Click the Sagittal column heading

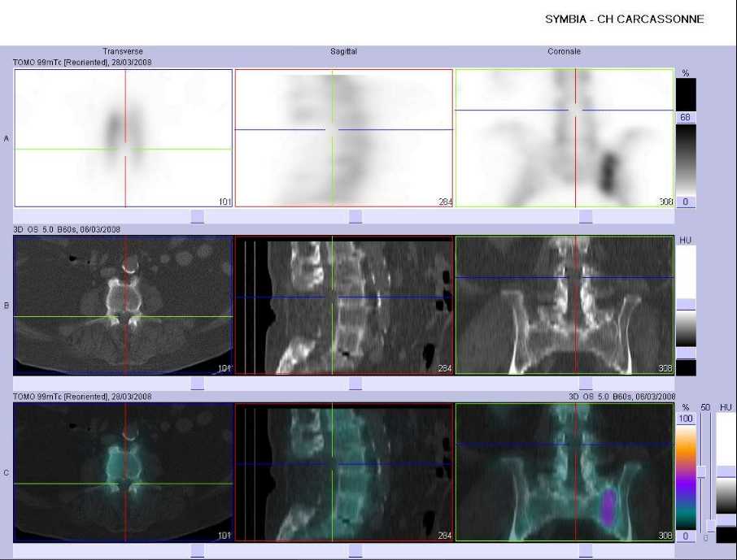point(343,51)
